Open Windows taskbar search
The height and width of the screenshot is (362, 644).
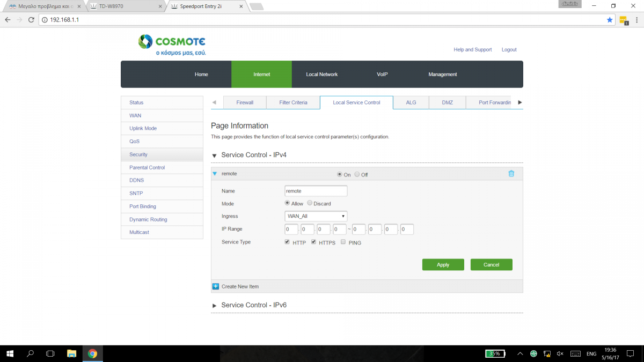coord(30,354)
